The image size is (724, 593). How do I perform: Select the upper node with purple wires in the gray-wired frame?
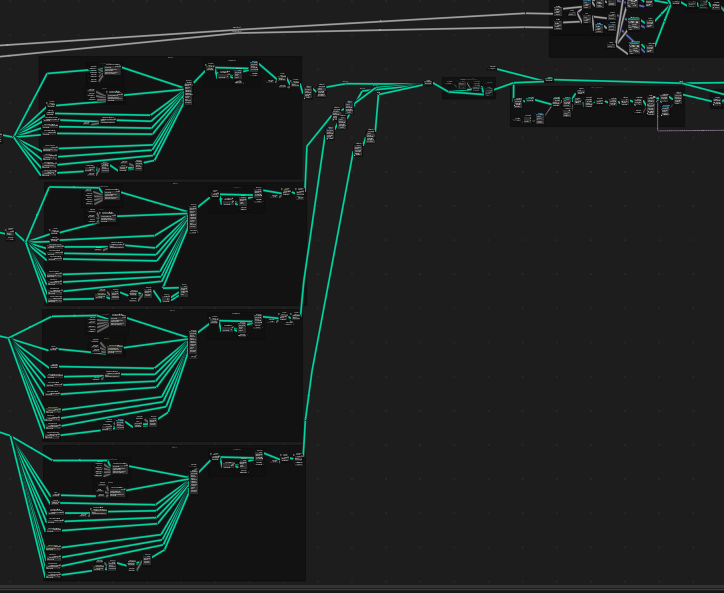(x=634, y=23)
